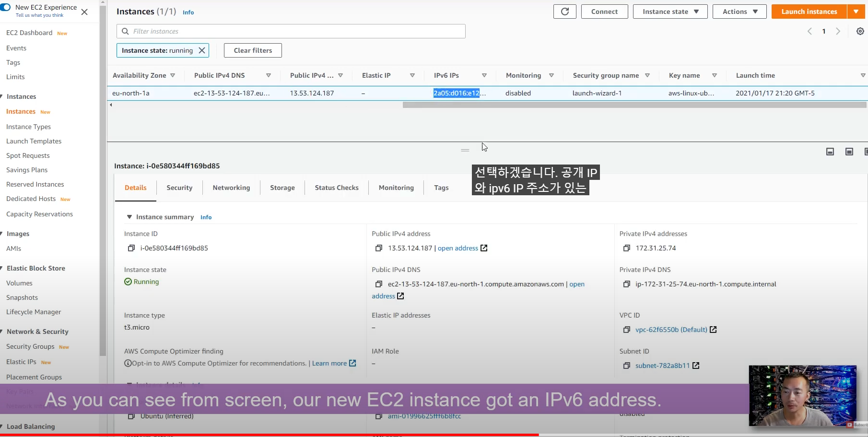Open the vpc-62f6550b (Default) link
This screenshot has width=868, height=437.
(671, 330)
